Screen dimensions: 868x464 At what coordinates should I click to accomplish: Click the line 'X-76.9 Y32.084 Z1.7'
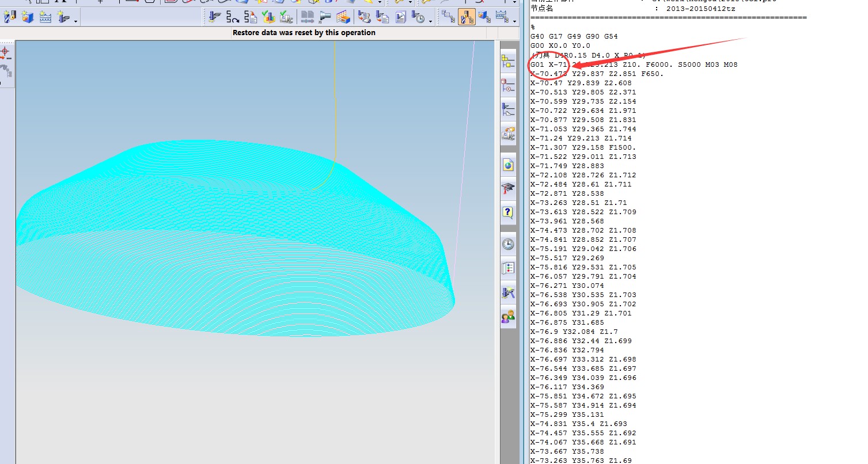[x=574, y=332]
